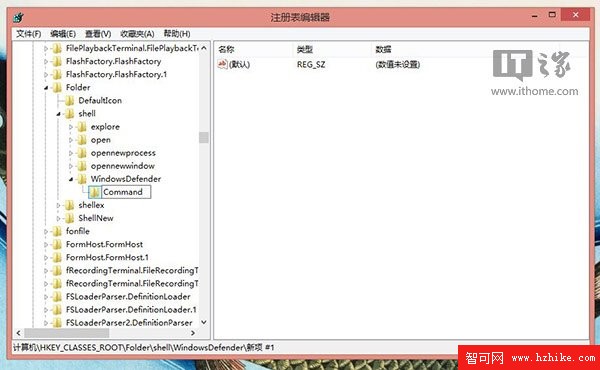Click the opennewwindow folder icon
Screen dimensions: 600x370
82,166
